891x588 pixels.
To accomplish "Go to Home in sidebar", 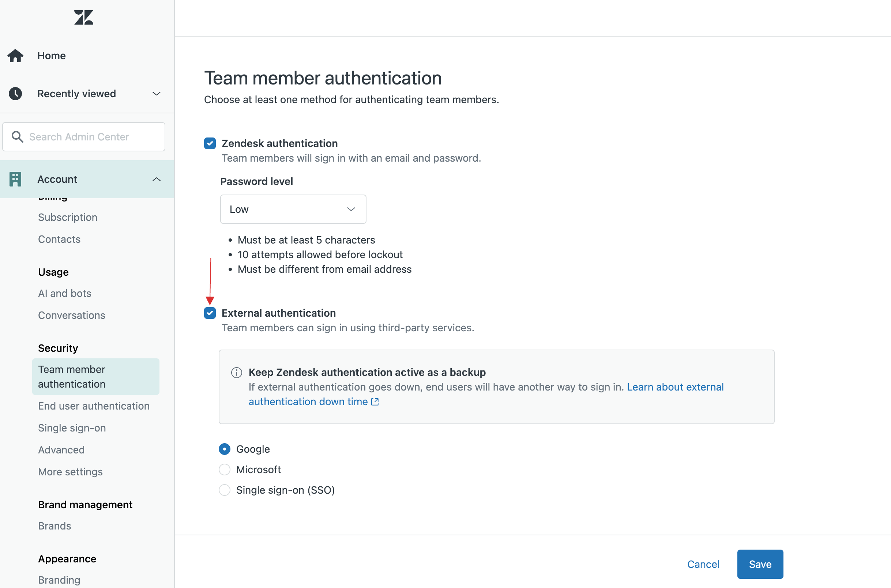I will 51,56.
